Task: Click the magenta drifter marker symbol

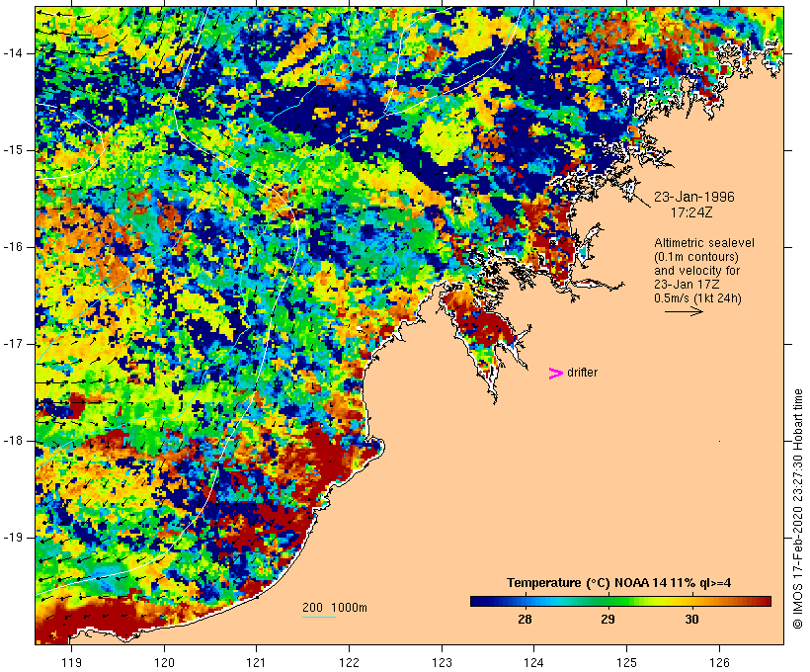Action: [x=556, y=373]
